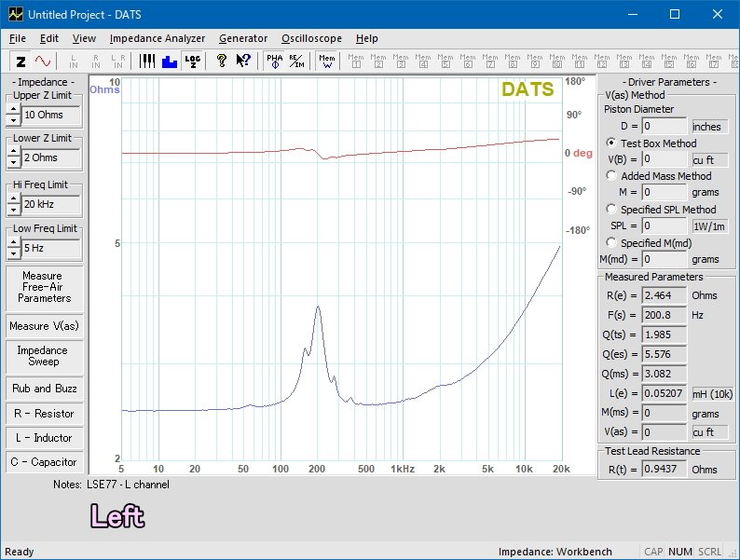Click the test lead resistance R(t) field
Viewport: 740px width, 560px height.
point(665,469)
